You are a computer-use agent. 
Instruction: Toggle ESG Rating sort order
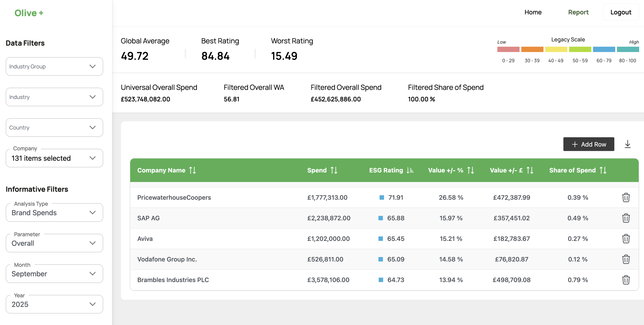coord(410,170)
